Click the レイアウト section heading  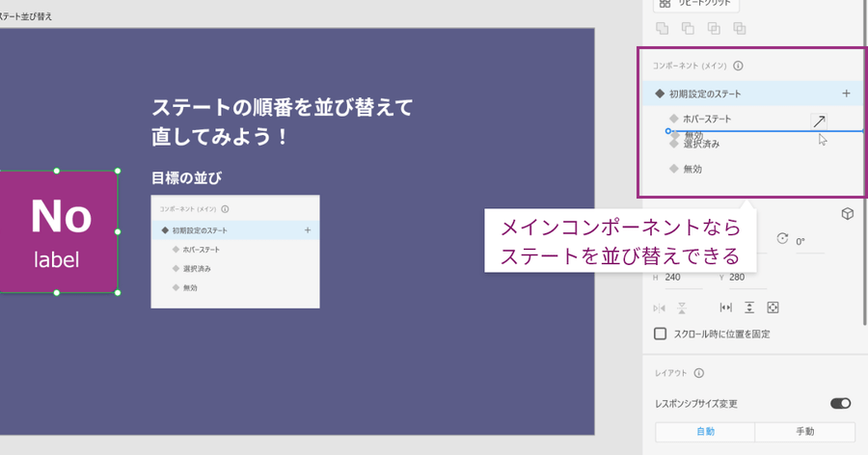coord(670,373)
